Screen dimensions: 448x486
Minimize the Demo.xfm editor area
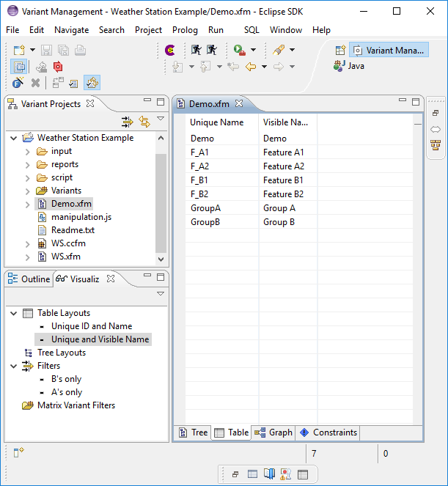pos(400,102)
